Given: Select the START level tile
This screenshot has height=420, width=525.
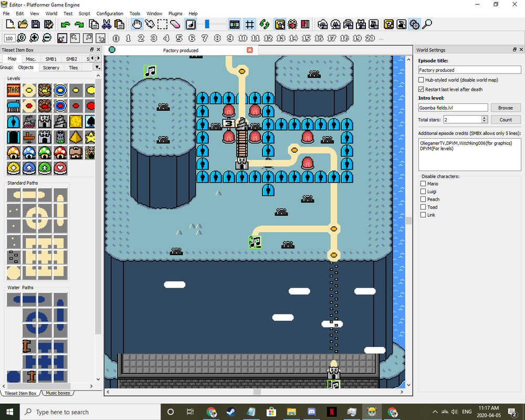Looking at the screenshot, I should [13, 90].
